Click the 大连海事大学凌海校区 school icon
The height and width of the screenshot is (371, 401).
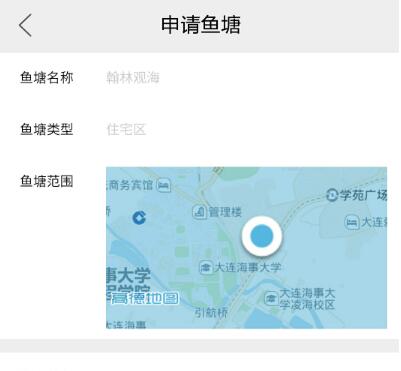271,298
